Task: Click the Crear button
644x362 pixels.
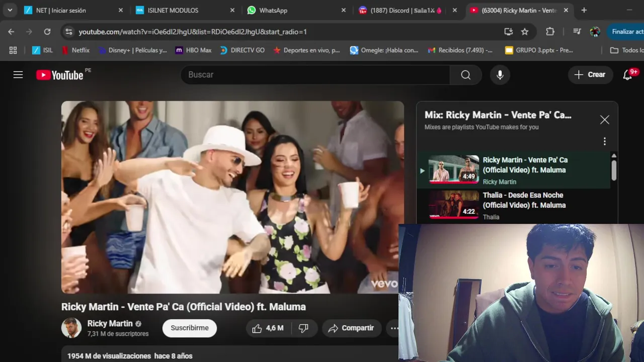Action: (x=590, y=75)
